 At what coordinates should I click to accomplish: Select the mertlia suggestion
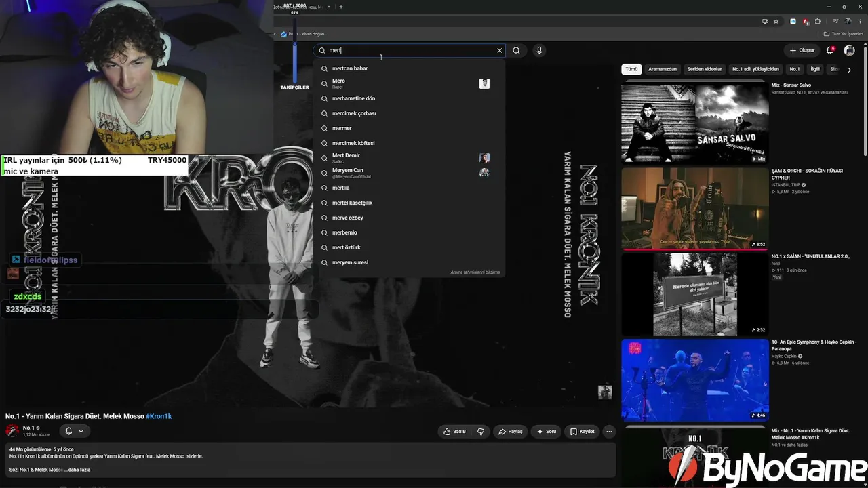pos(410,188)
